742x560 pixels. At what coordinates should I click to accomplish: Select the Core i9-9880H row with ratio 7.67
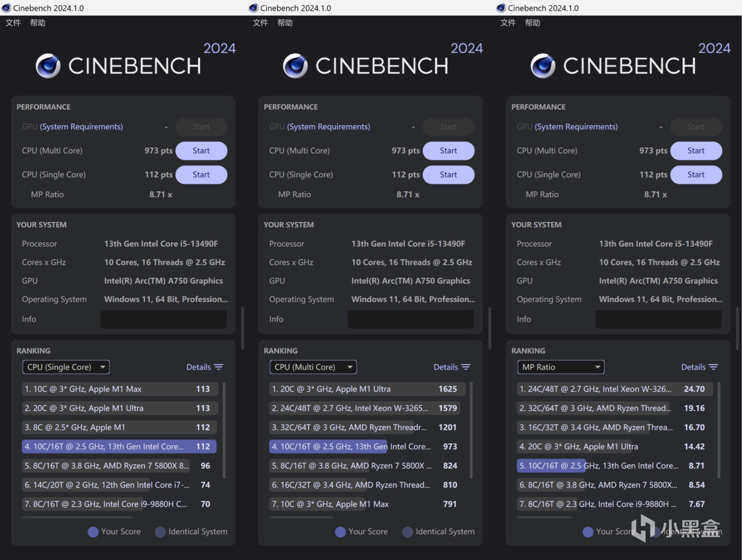614,504
